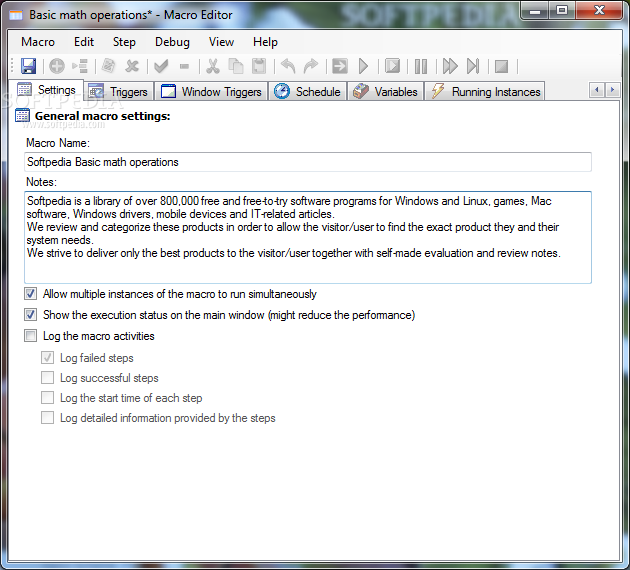630x570 pixels.
Task: Click the Paste clipboard icon
Action: point(259,66)
